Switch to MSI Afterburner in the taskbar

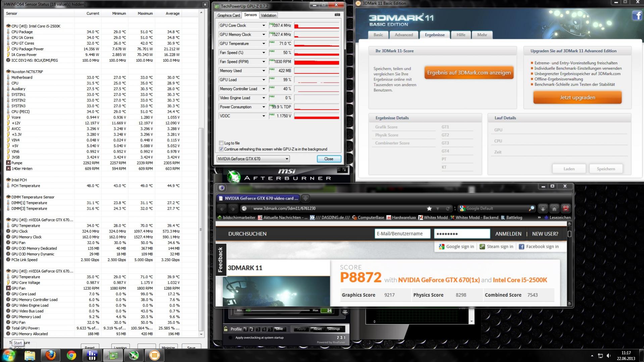134,355
